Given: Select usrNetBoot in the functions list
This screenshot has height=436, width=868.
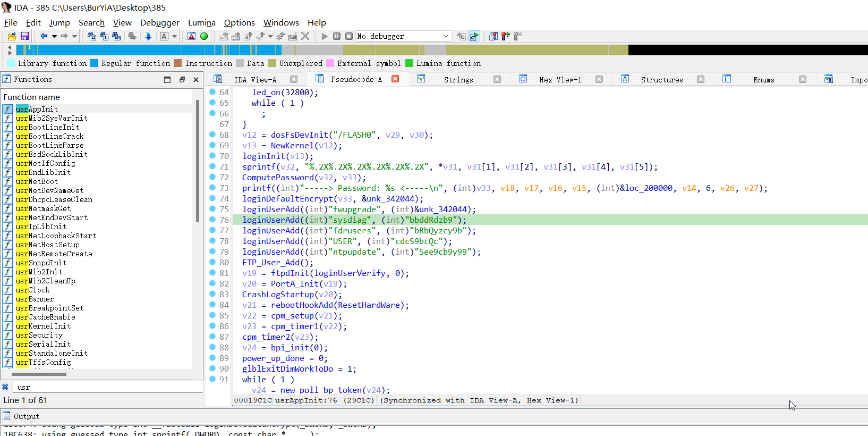Looking at the screenshot, I should coord(37,181).
